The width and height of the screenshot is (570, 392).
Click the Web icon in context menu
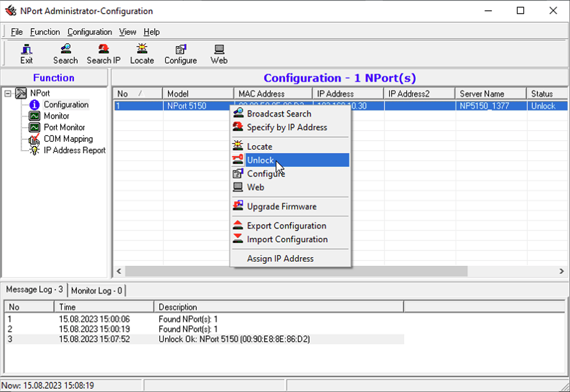pos(238,187)
